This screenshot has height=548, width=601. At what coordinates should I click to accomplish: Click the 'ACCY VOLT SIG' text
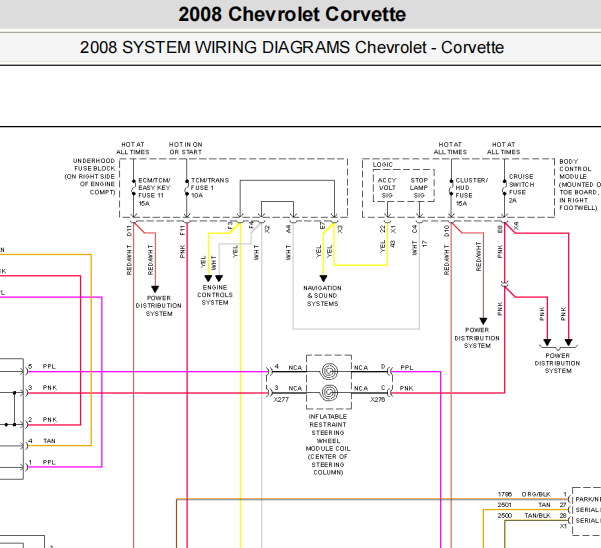[x=387, y=188]
